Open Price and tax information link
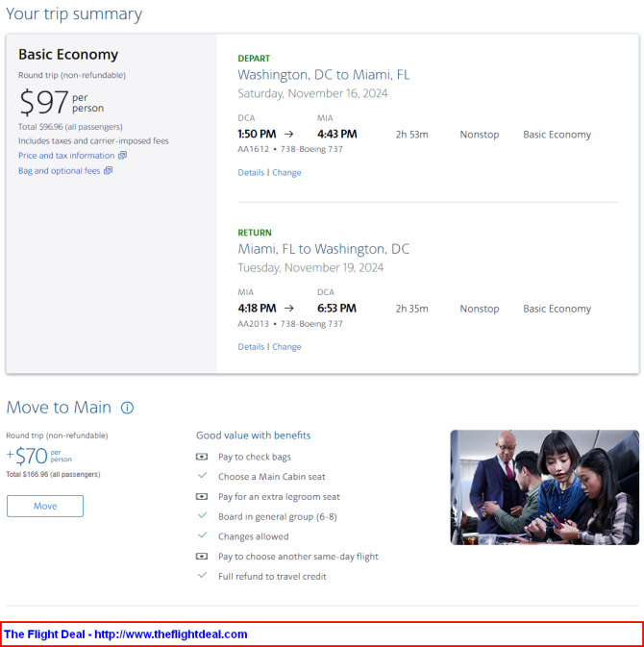The image size is (644, 647). point(66,156)
